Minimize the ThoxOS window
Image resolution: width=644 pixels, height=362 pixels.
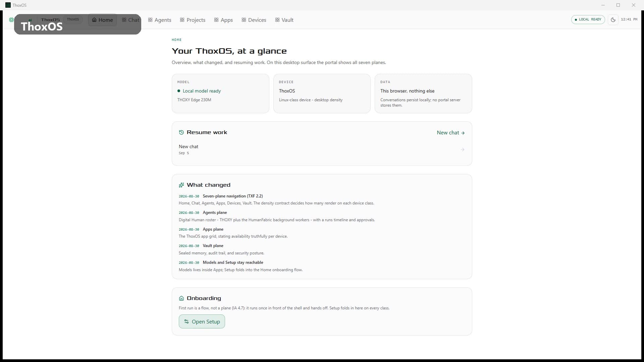(603, 5)
